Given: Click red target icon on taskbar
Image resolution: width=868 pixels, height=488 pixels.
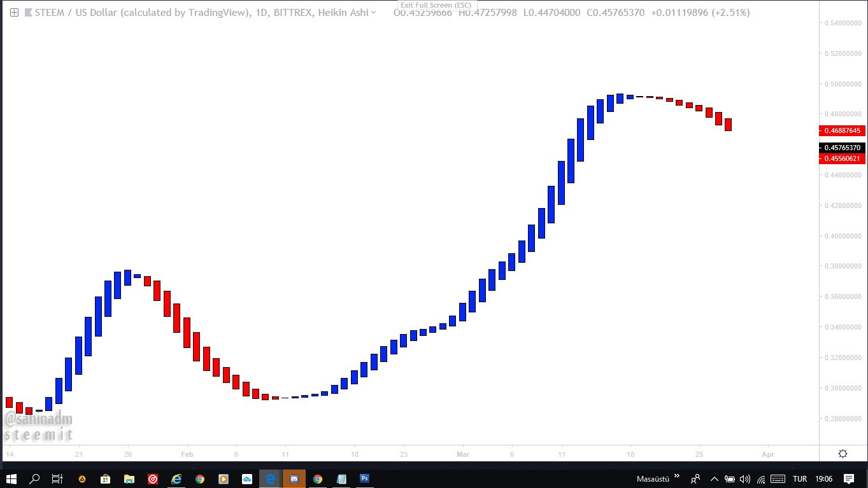Looking at the screenshot, I should click(x=152, y=478).
